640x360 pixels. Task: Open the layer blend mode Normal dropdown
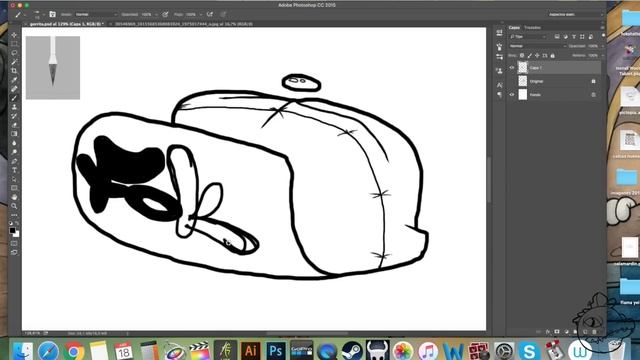click(x=537, y=46)
